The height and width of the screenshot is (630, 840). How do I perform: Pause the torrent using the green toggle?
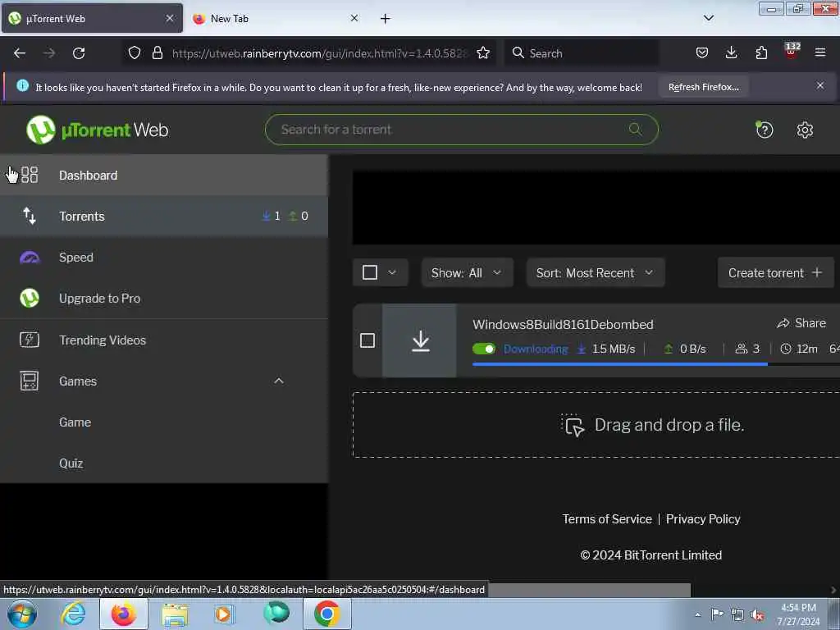pyautogui.click(x=484, y=349)
